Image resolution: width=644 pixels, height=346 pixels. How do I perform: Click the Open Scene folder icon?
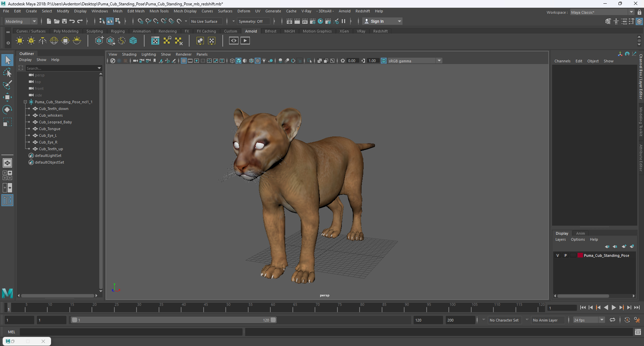pyautogui.click(x=57, y=21)
